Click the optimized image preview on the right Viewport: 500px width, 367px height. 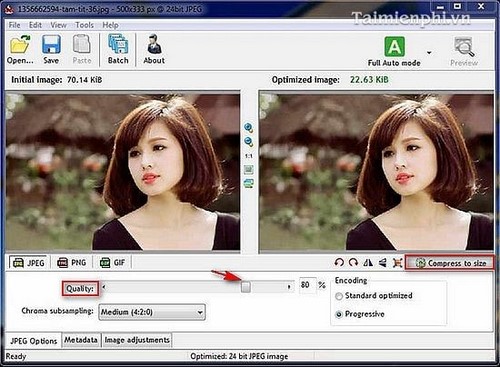[x=376, y=171]
